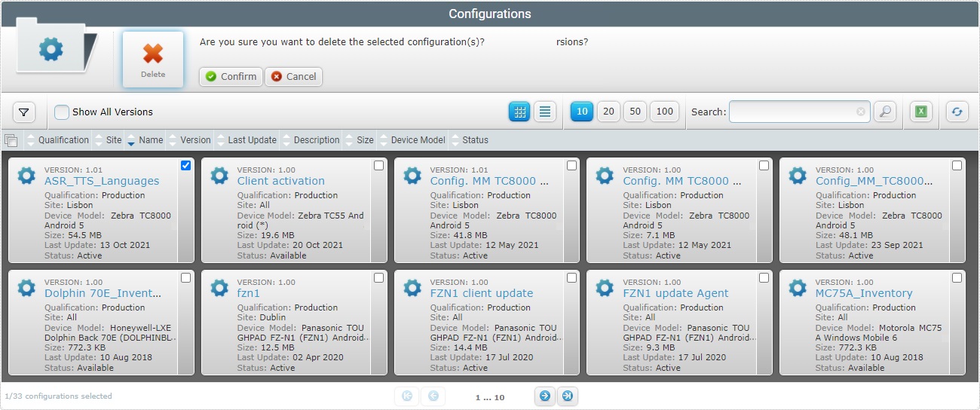This screenshot has width=980, height=410.
Task: Sort by Description column
Action: 317,140
